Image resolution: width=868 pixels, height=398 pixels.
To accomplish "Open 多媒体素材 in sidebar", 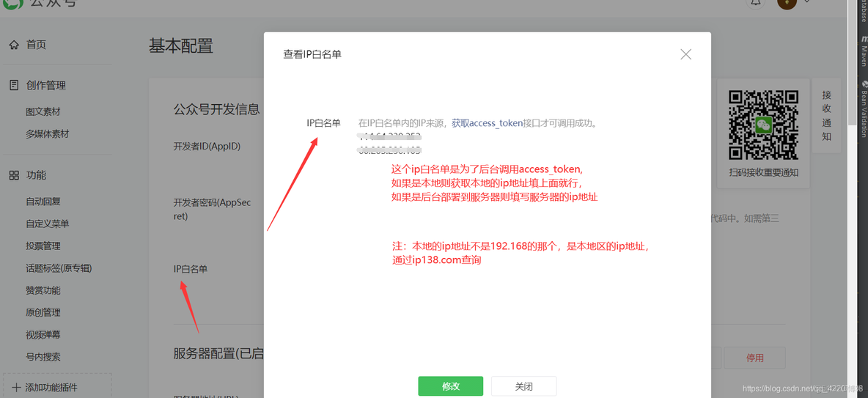I will 47,134.
